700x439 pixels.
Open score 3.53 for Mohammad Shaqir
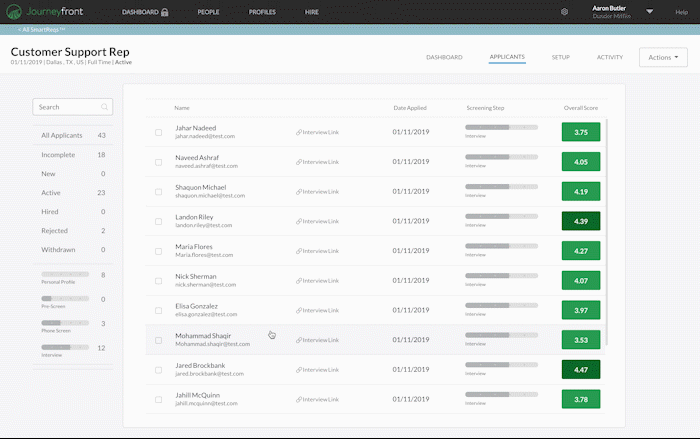[x=581, y=340]
